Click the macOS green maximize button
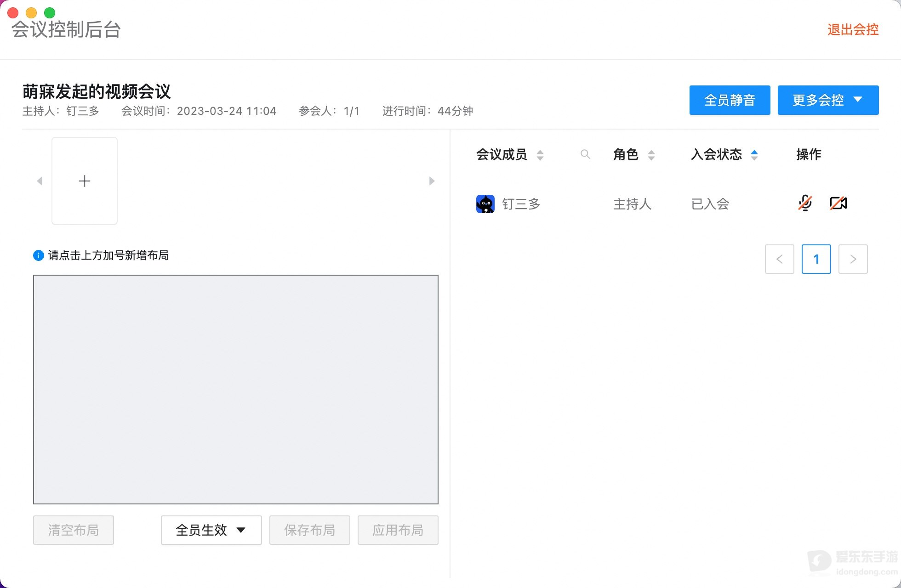This screenshot has width=901, height=588. (x=50, y=13)
